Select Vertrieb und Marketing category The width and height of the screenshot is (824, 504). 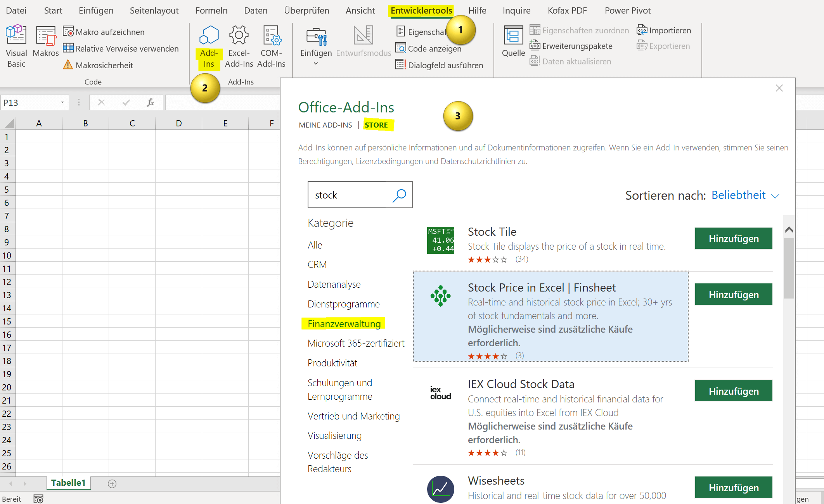coord(354,416)
